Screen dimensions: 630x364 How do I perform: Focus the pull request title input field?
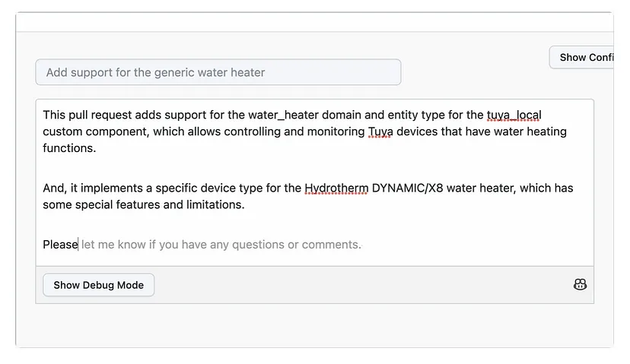(218, 73)
